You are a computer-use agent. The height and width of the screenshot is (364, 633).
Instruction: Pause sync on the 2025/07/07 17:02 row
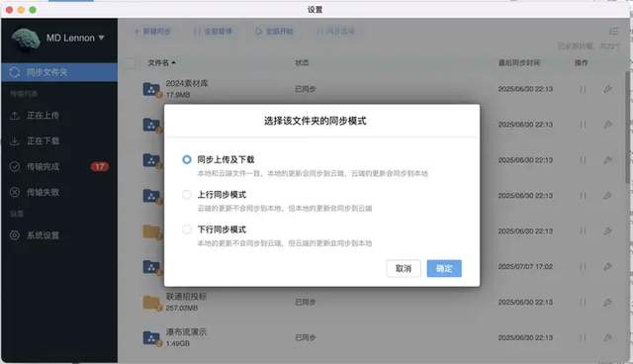[583, 266]
